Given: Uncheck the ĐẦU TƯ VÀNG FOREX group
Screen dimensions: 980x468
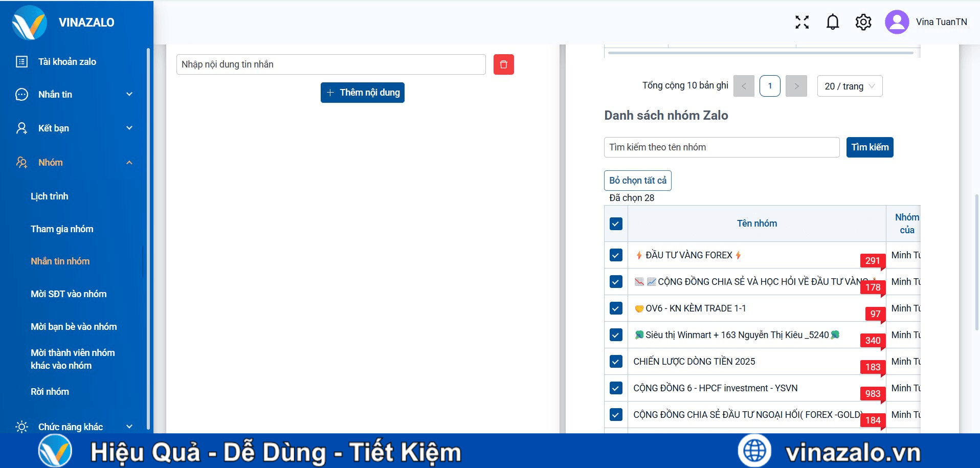Looking at the screenshot, I should tap(615, 255).
